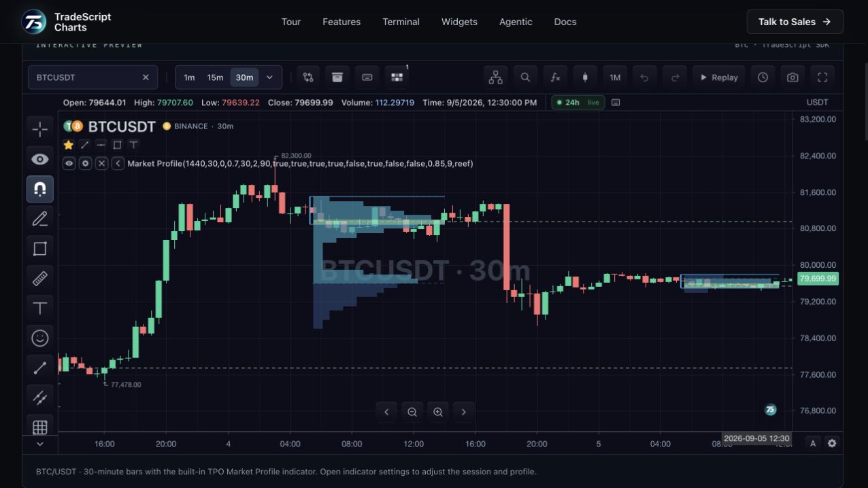The height and width of the screenshot is (488, 868).
Task: Open the Features nav item
Action: [341, 22]
